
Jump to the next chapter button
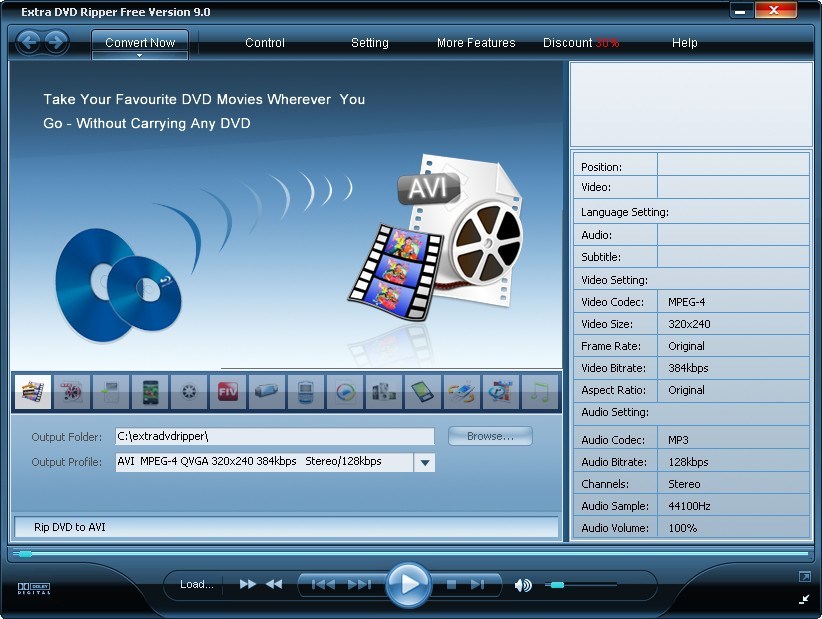359,584
